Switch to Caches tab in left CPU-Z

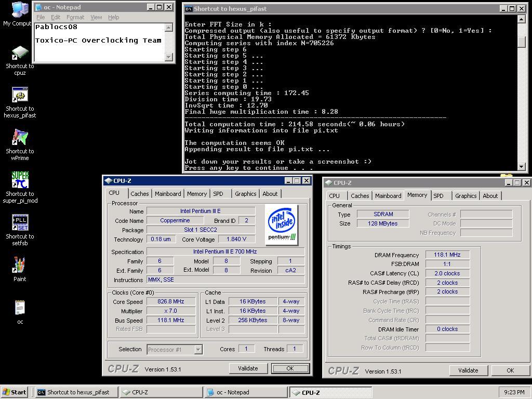point(139,194)
